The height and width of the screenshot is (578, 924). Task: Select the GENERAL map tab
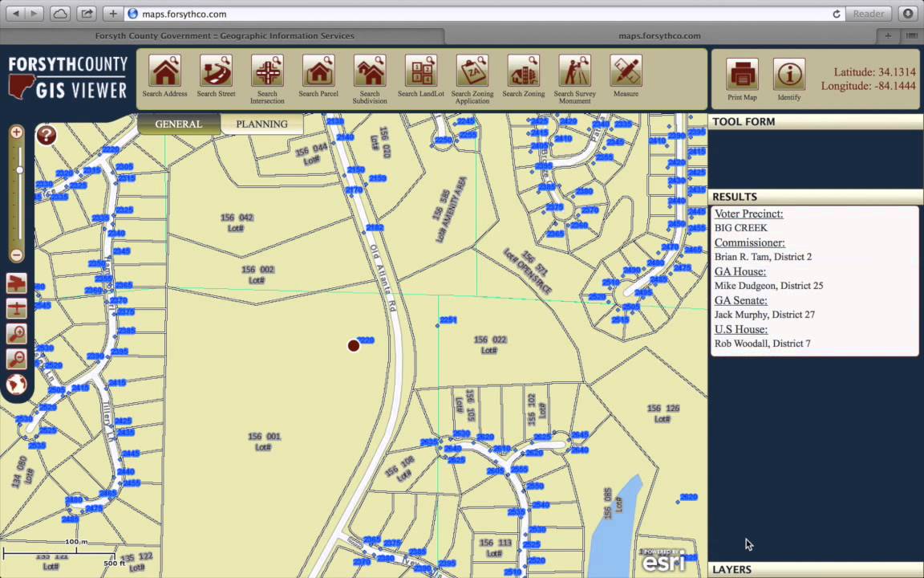click(179, 124)
